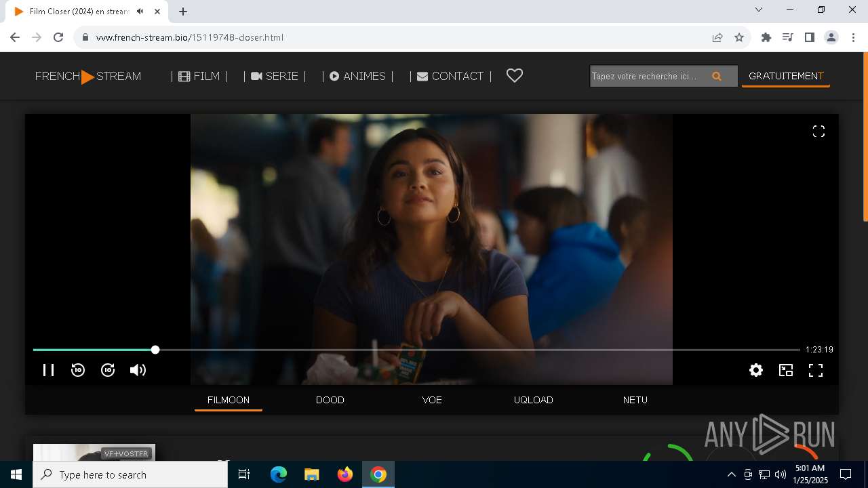The height and width of the screenshot is (488, 868).
Task: Click the Windows taskbar search box
Action: tap(130, 474)
